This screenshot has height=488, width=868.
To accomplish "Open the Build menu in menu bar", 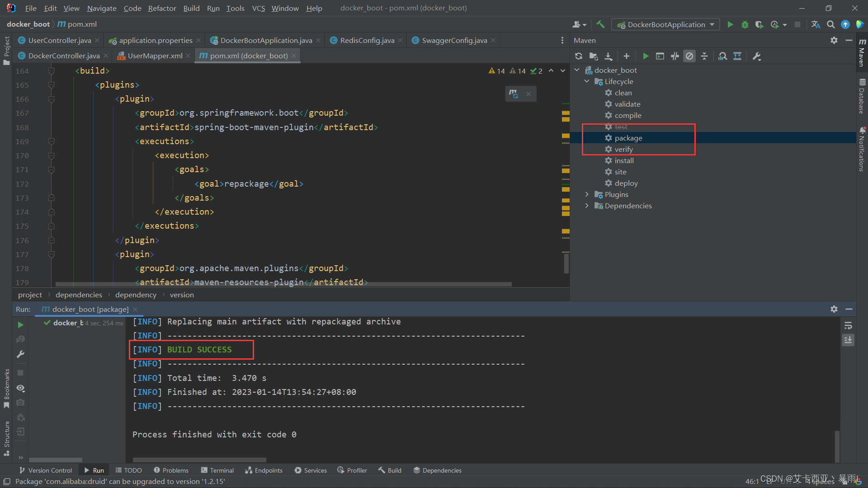I will pos(191,8).
